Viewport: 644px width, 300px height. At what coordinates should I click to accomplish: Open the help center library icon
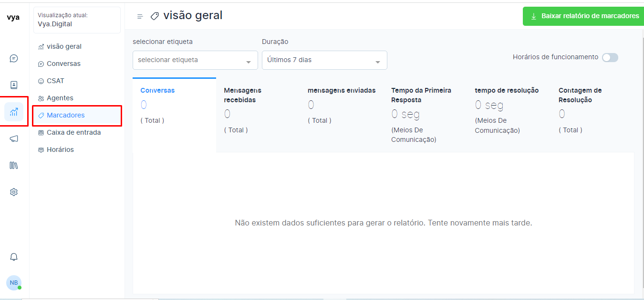pyautogui.click(x=14, y=165)
